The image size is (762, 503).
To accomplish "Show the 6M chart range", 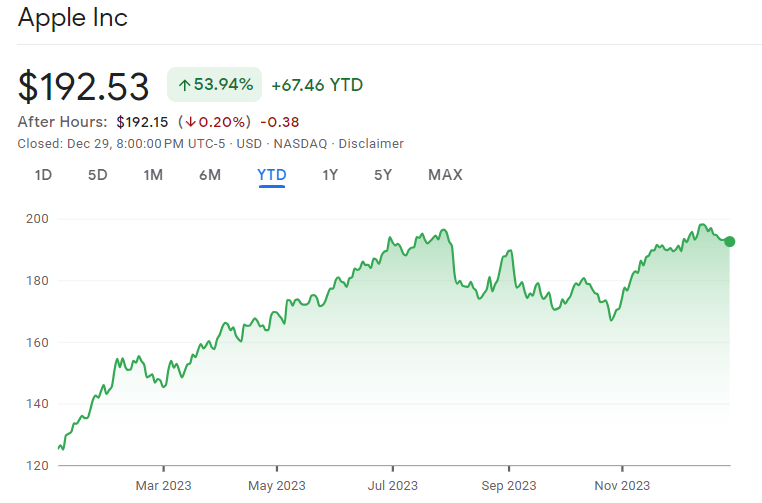I will click(x=210, y=175).
